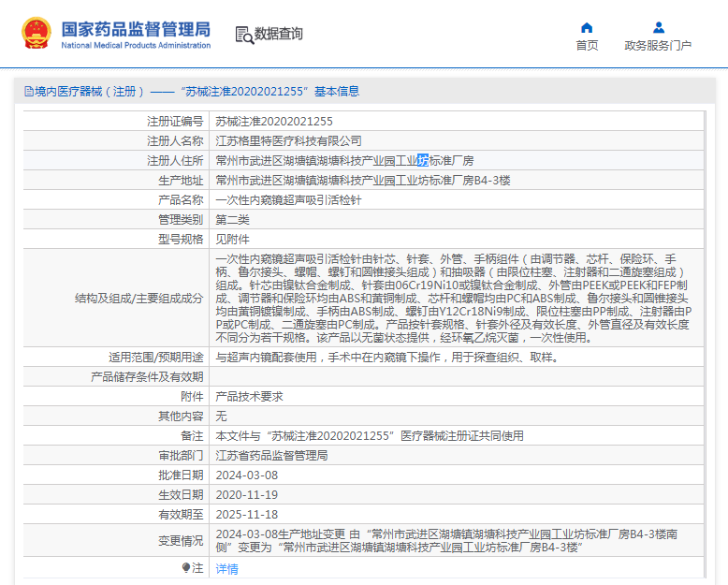Click 见附件 model specification value

point(232,240)
